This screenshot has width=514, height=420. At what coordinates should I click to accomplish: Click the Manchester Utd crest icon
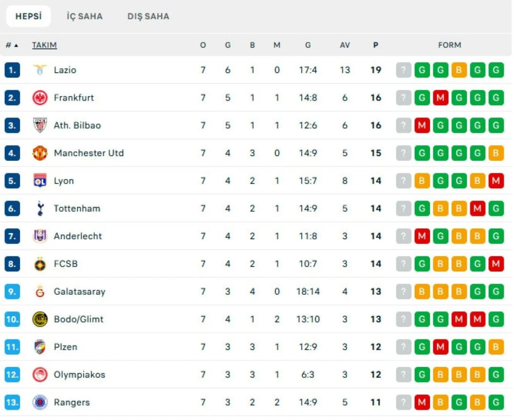(40, 153)
